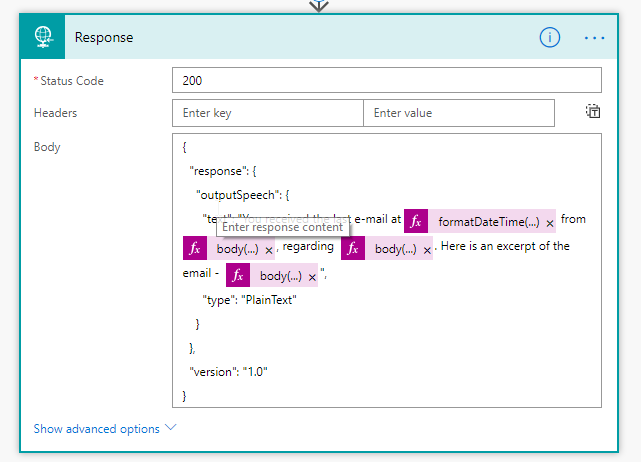Collapse the card via the Response title
The height and width of the screenshot is (462, 641).
(104, 37)
